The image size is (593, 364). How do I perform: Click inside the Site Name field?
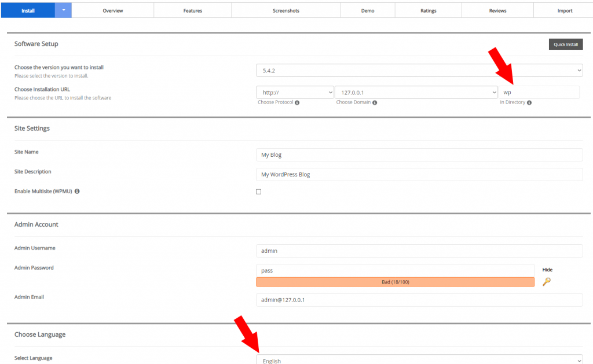coord(420,155)
